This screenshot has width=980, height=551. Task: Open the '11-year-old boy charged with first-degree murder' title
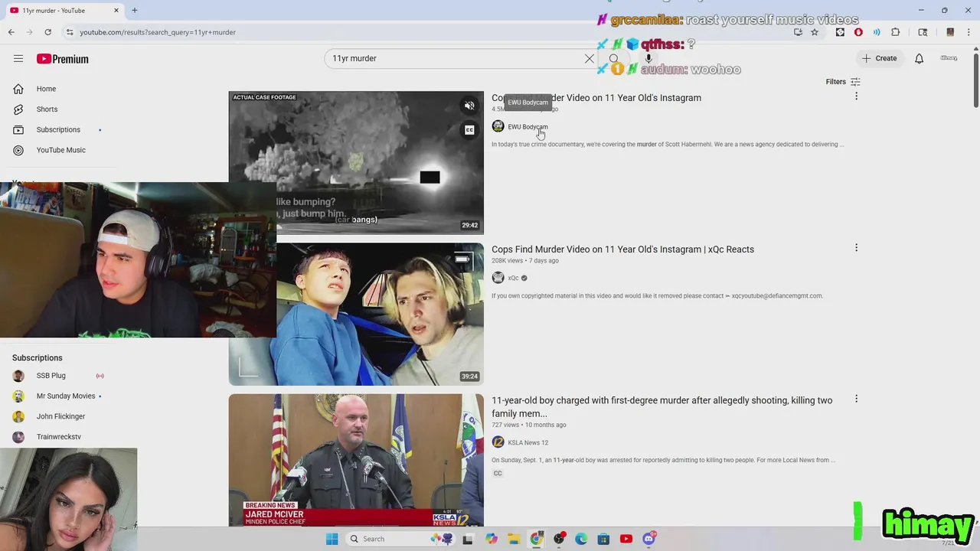tap(661, 406)
